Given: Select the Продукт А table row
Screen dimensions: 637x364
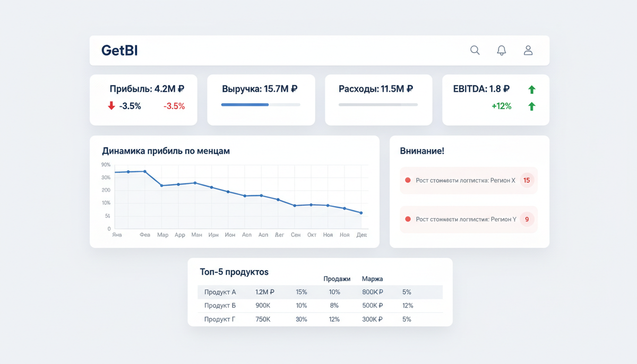Looking at the screenshot, I should pyautogui.click(x=320, y=292).
